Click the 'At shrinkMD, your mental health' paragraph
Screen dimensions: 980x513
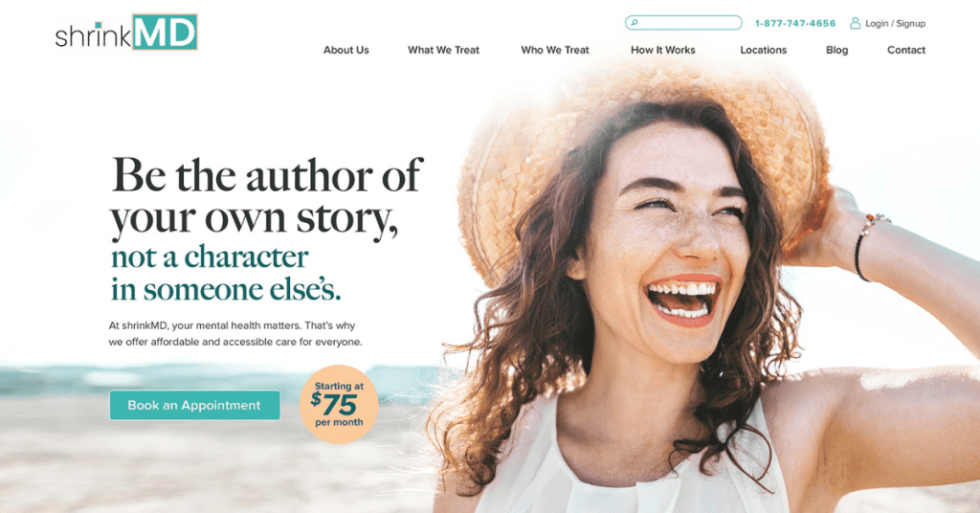pyautogui.click(x=235, y=334)
